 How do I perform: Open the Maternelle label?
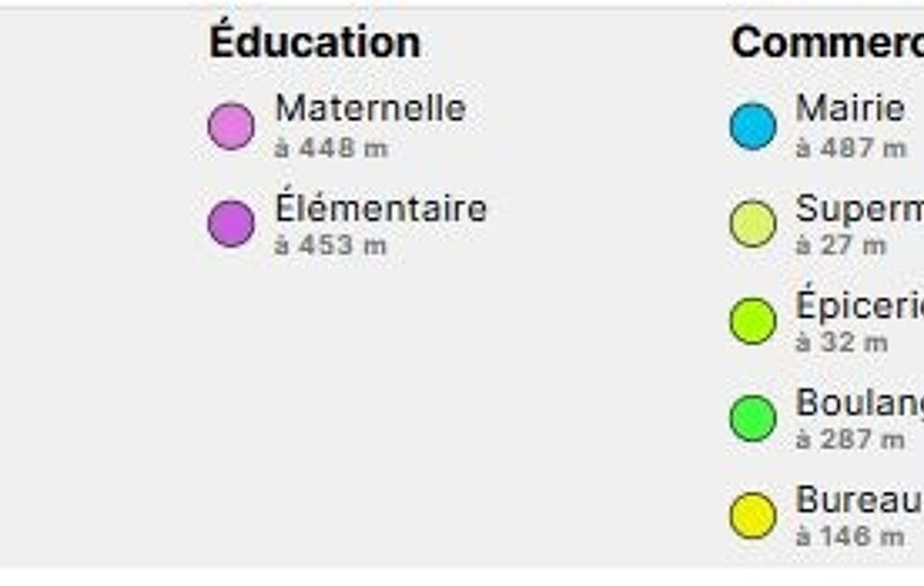[x=370, y=109]
